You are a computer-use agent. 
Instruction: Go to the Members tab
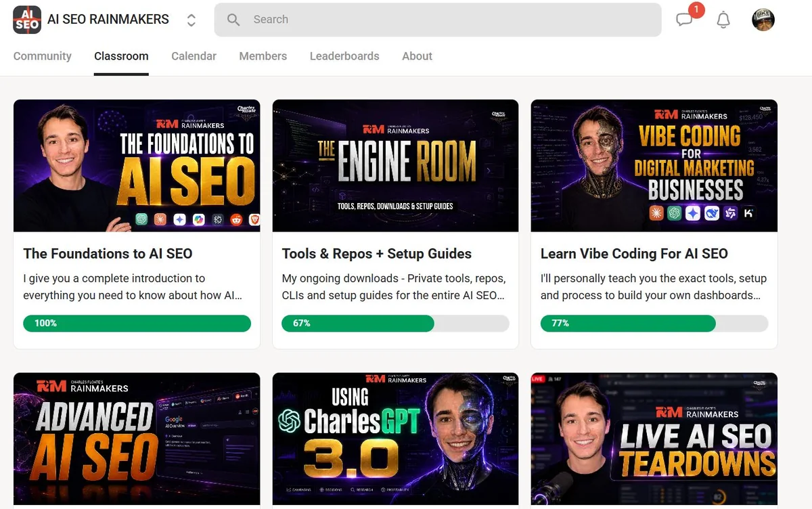[x=263, y=56]
